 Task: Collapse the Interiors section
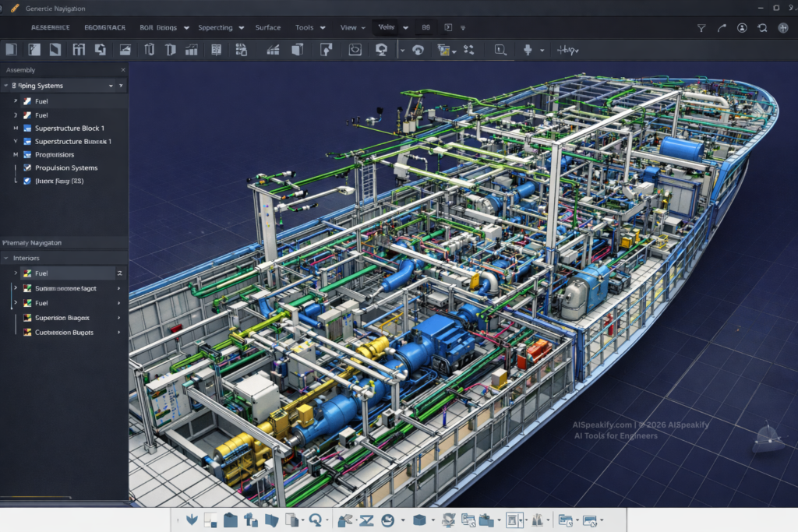coord(7,258)
